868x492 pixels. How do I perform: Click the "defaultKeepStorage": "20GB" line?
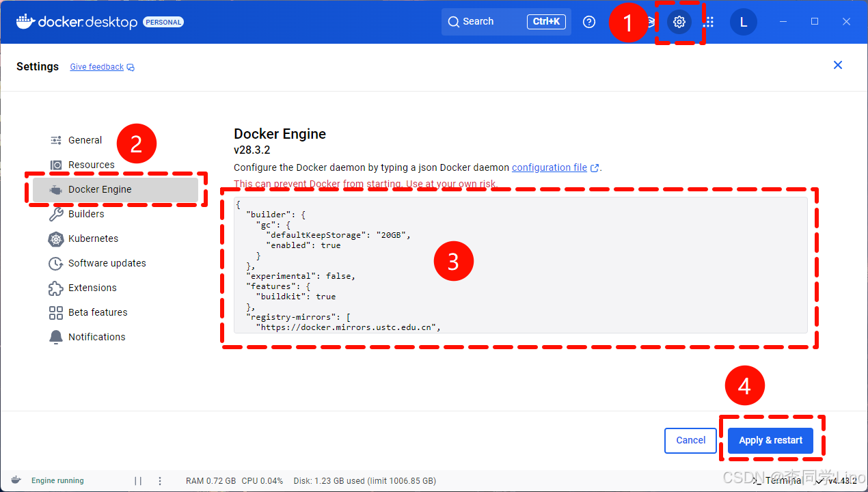click(338, 235)
